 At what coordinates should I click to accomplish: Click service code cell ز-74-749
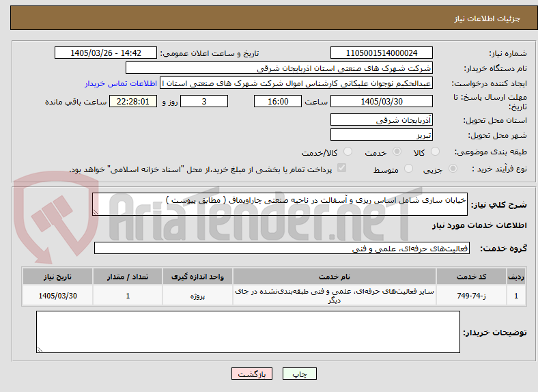[472, 296]
